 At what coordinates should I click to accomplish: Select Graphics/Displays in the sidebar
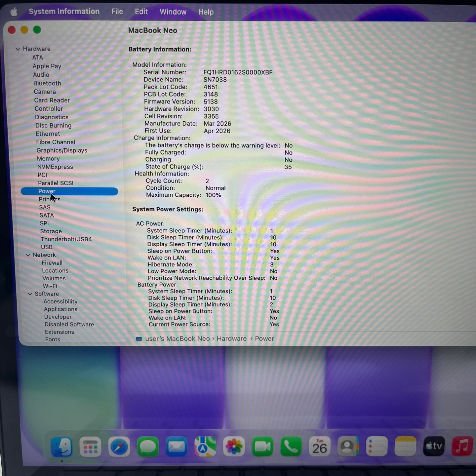point(62,151)
